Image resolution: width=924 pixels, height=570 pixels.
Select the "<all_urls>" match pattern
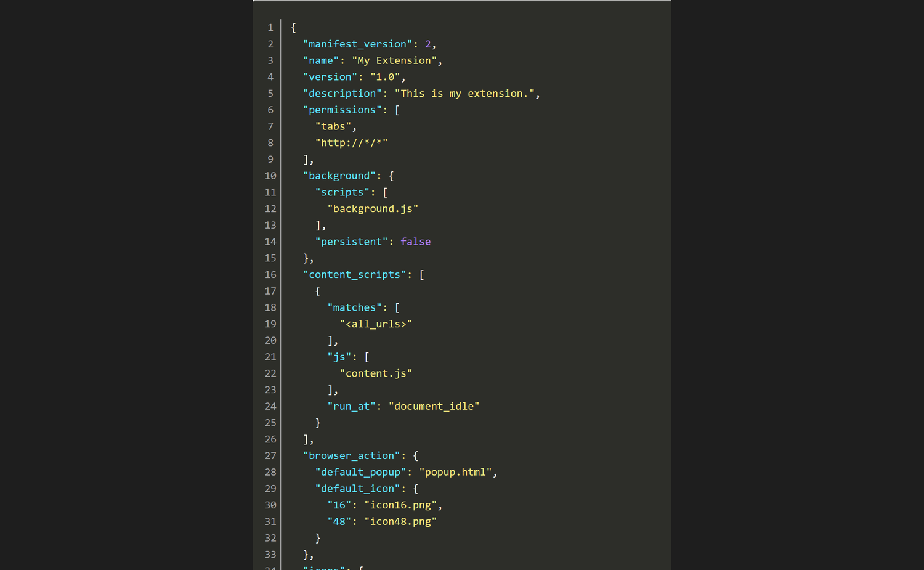pyautogui.click(x=376, y=324)
